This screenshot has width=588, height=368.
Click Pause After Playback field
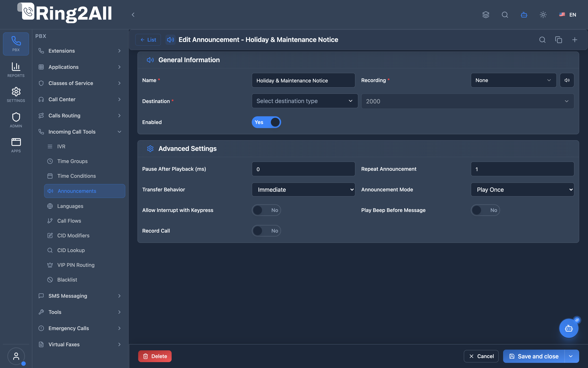(304, 169)
